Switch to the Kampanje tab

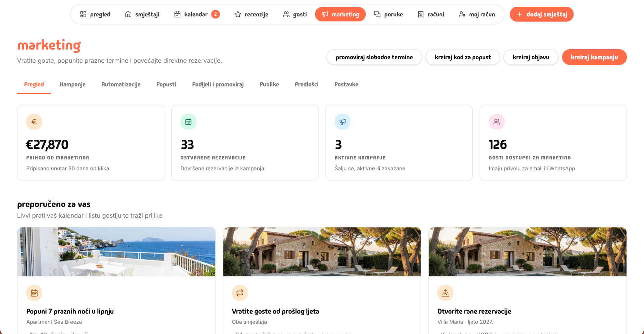tap(72, 84)
